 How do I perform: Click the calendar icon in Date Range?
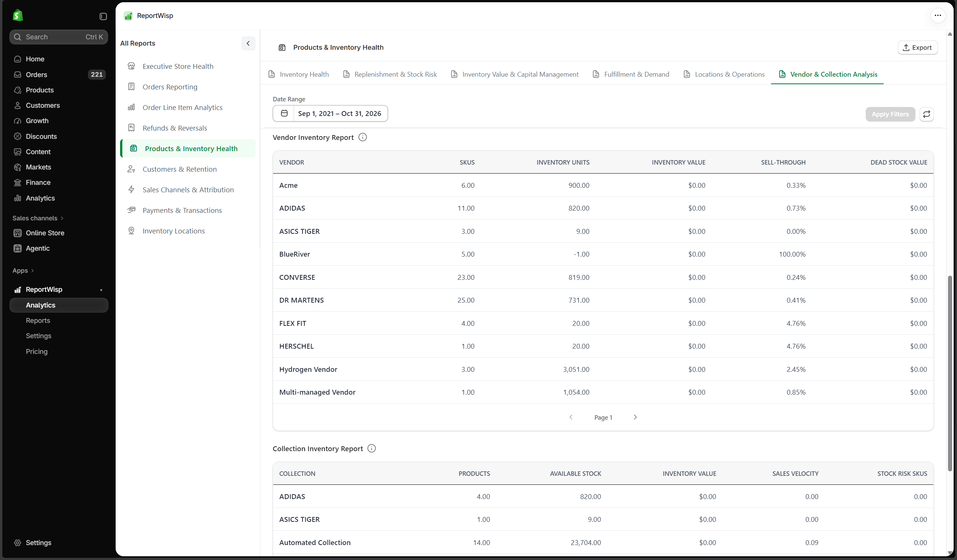click(284, 113)
